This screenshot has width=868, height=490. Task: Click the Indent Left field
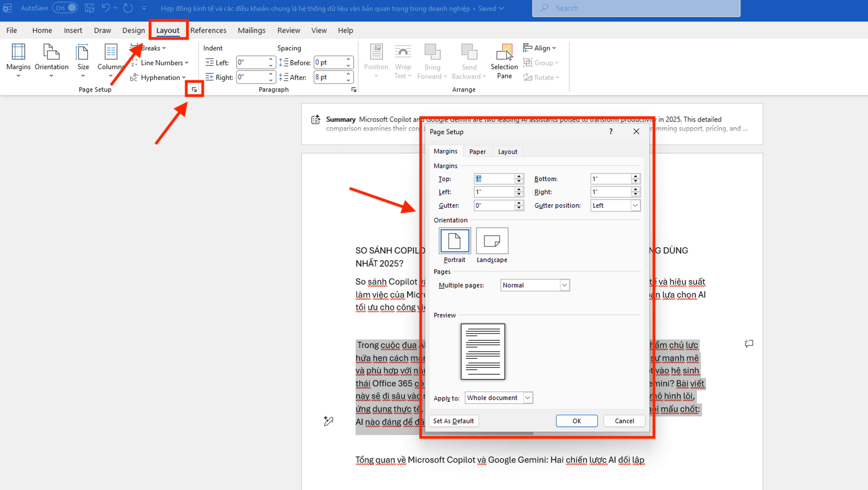pos(251,62)
